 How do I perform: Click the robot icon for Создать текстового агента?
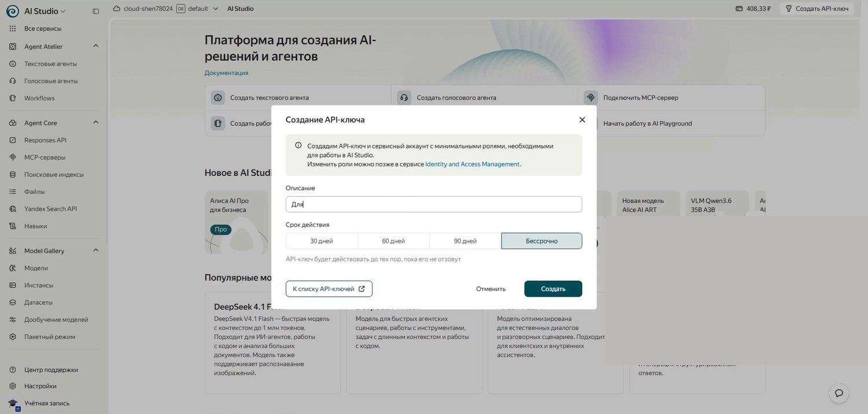coord(218,98)
